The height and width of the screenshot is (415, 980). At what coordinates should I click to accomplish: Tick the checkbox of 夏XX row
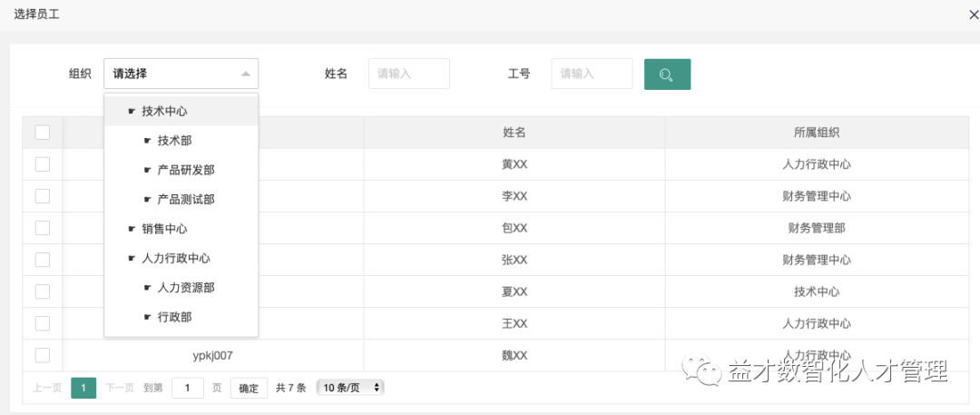point(43,291)
